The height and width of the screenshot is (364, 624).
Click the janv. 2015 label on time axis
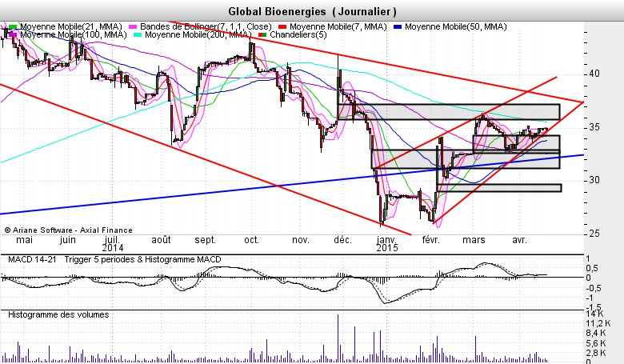pyautogui.click(x=387, y=244)
